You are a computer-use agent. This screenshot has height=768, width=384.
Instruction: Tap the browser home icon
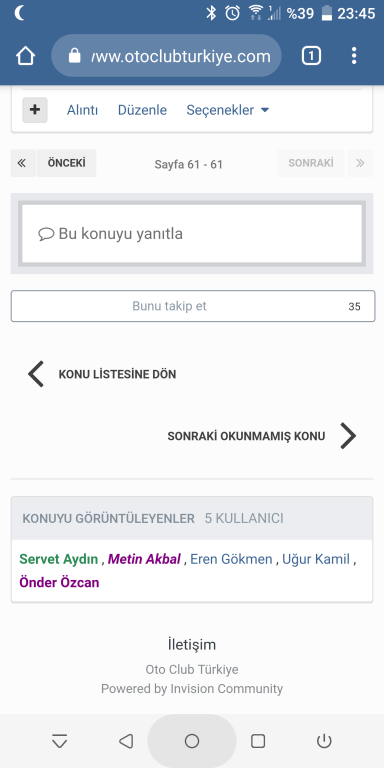25,56
